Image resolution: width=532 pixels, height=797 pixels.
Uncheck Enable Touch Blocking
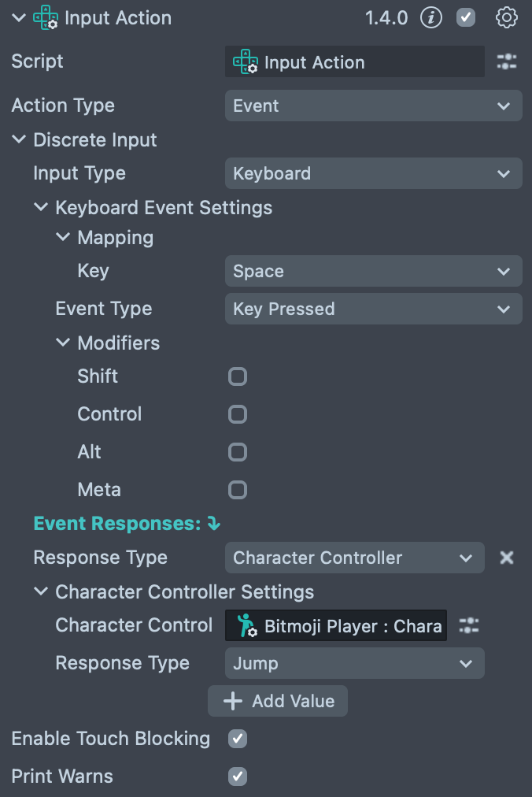tap(238, 739)
